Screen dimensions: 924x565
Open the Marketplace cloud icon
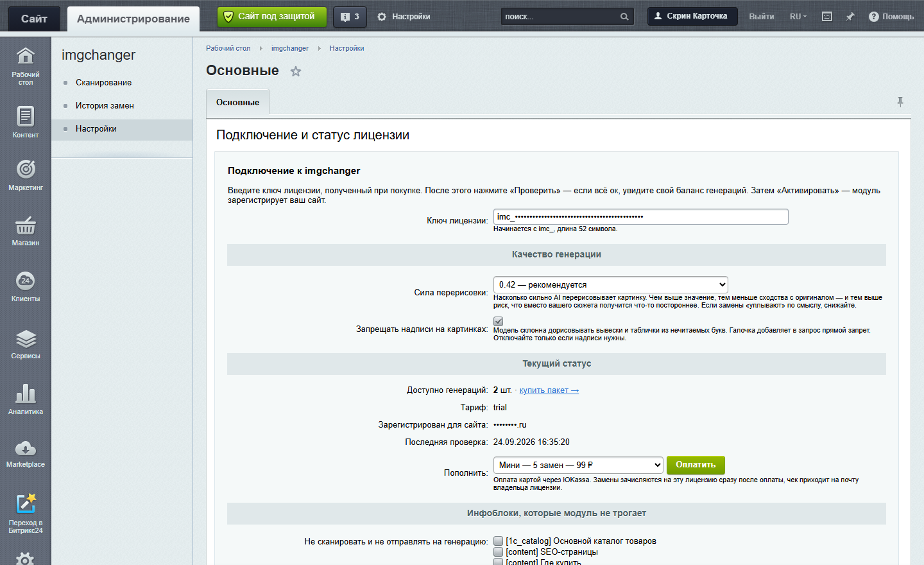26,448
